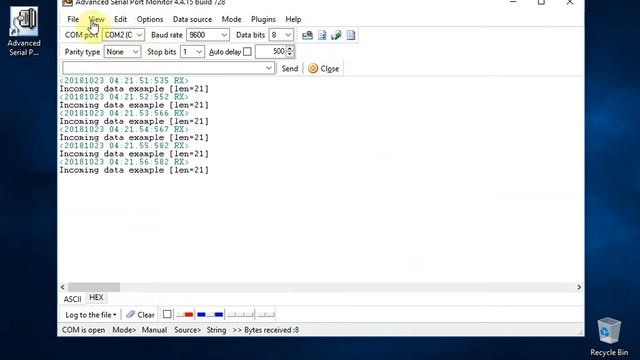Click the 'Parity type' label
This screenshot has width=640, height=360.
tap(82, 52)
